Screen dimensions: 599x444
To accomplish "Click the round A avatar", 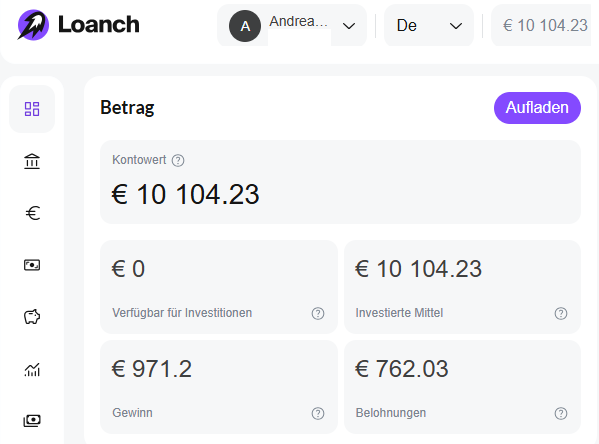I will [245, 26].
